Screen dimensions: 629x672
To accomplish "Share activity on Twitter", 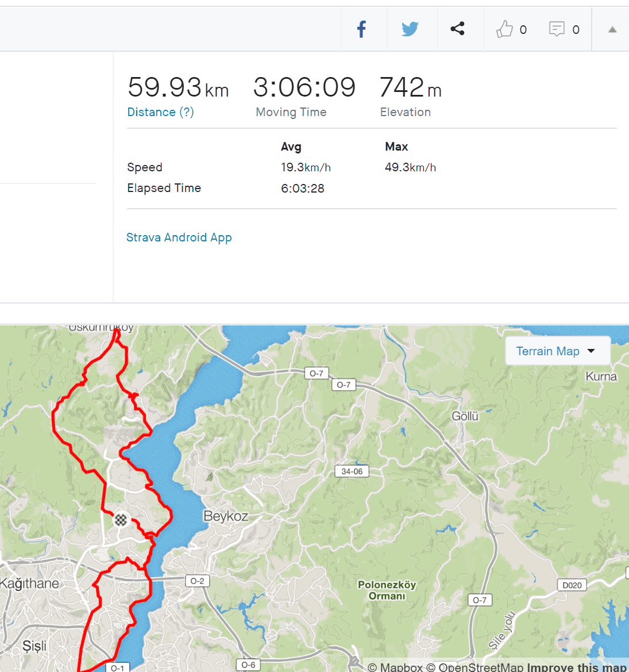I will coord(410,29).
